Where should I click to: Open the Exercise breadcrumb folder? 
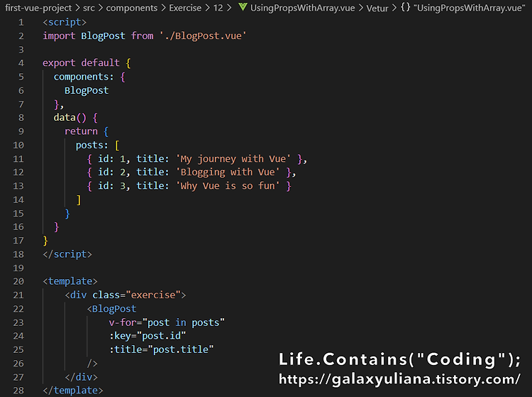(x=185, y=8)
